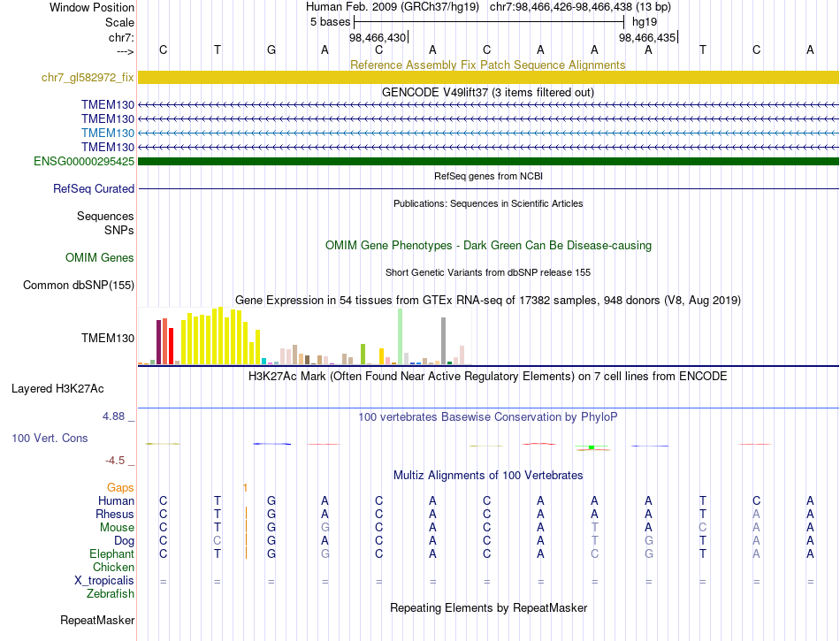
Task: Click the Common dbSNP(155) label
Action: tap(78, 285)
